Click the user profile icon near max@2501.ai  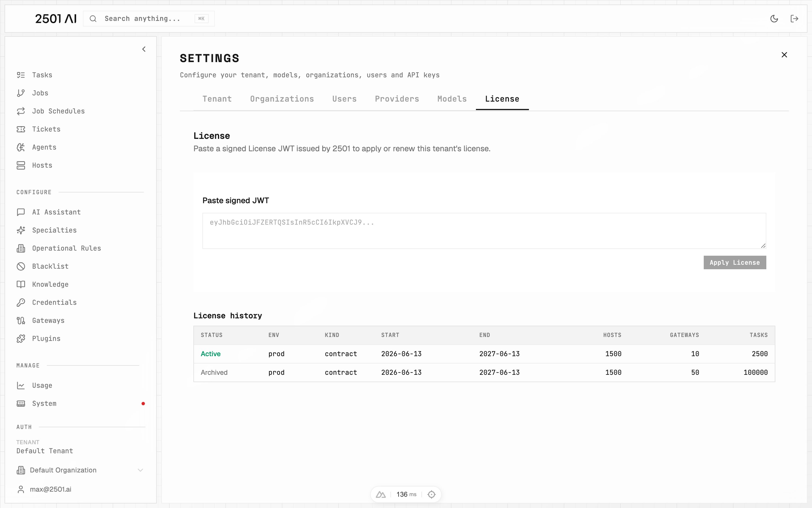click(x=21, y=490)
